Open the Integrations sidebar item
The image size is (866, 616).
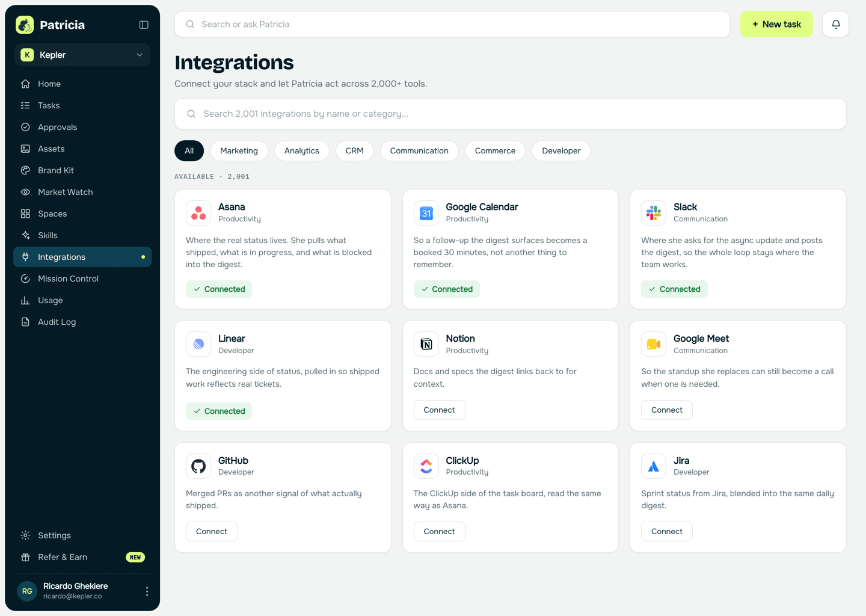82,257
